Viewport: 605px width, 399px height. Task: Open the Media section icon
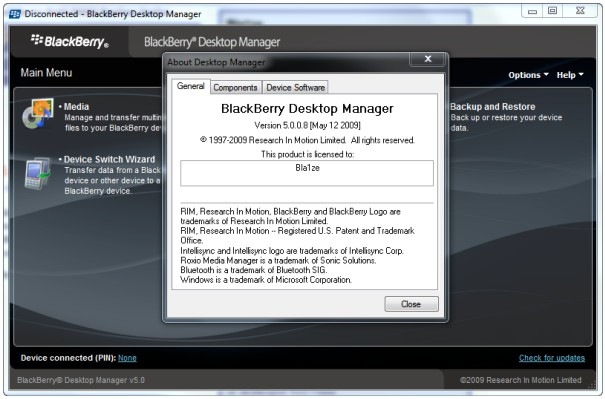[38, 114]
